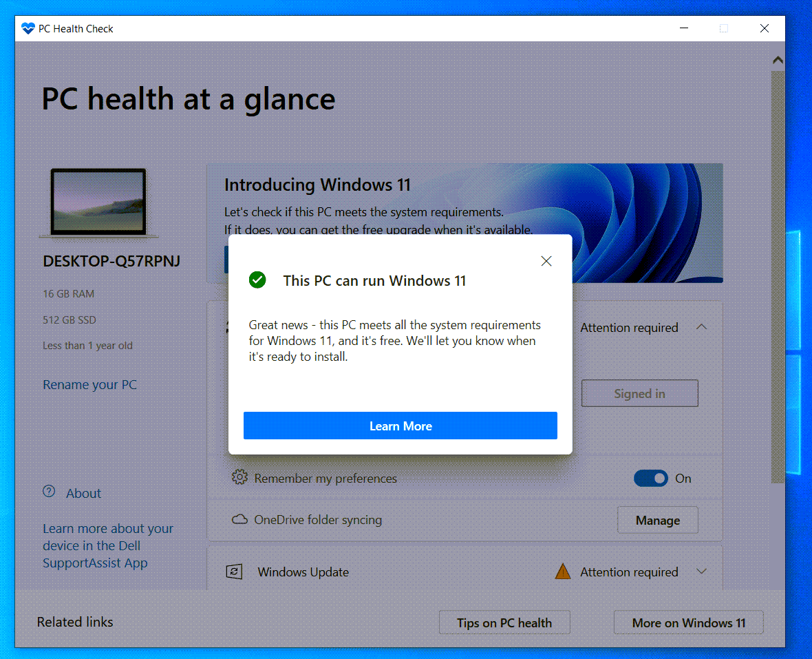Manage OneDrive folder syncing
The width and height of the screenshot is (812, 659).
(657, 521)
